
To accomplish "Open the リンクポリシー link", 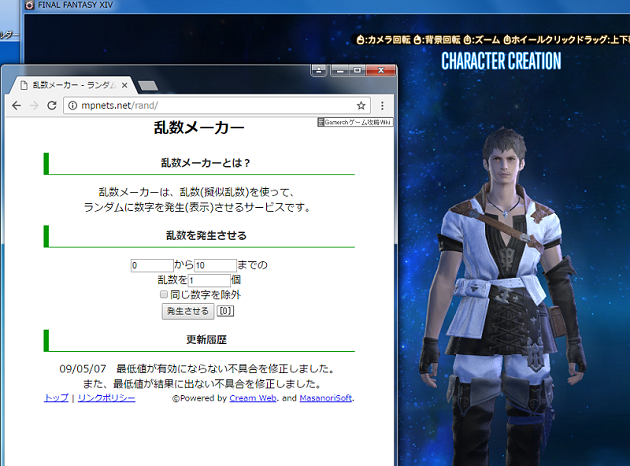I will click(x=106, y=398).
